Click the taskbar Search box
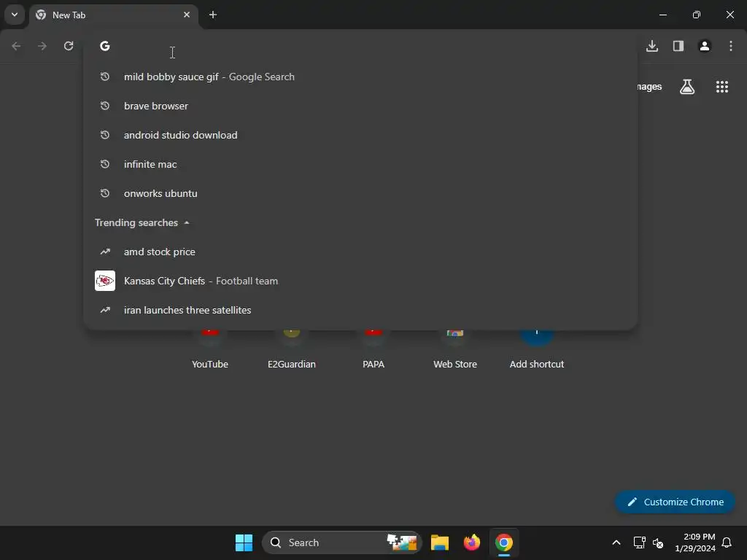747x560 pixels. coord(341,542)
